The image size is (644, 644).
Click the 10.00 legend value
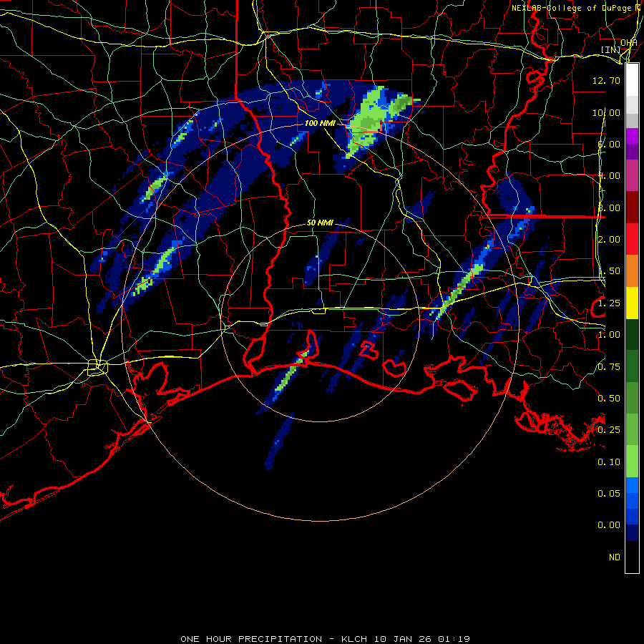click(x=606, y=112)
